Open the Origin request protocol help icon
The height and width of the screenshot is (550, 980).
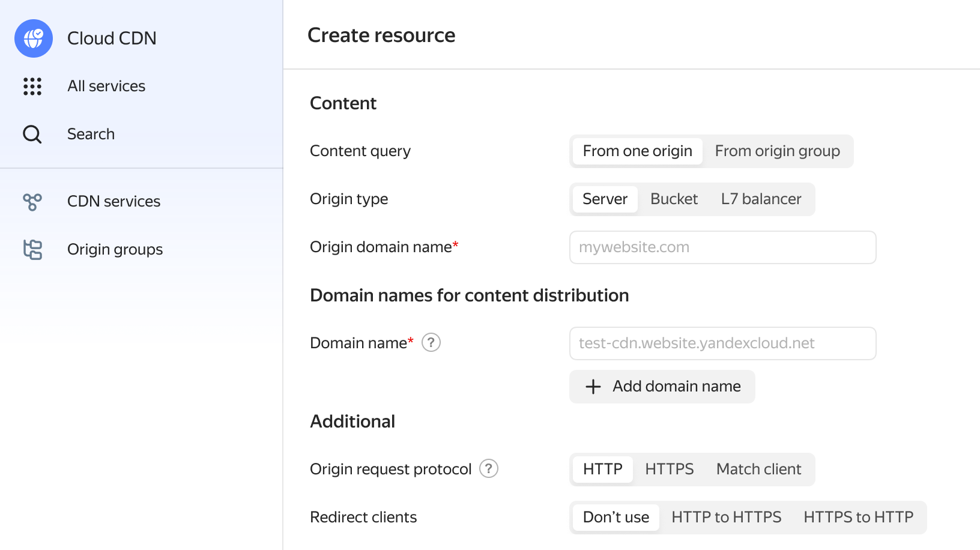pyautogui.click(x=488, y=469)
